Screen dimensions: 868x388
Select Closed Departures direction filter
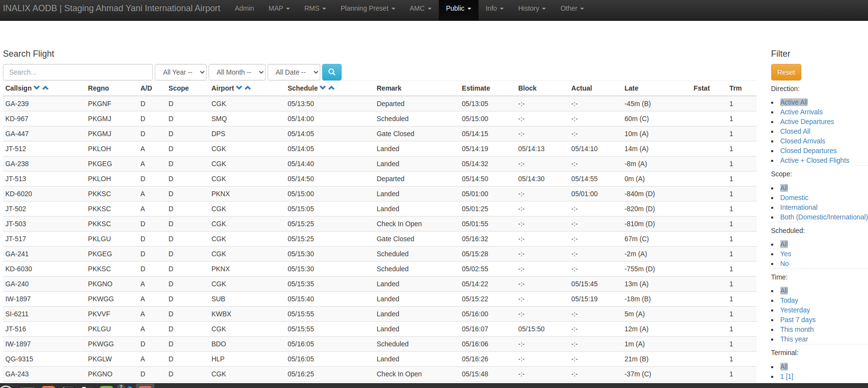tap(808, 151)
